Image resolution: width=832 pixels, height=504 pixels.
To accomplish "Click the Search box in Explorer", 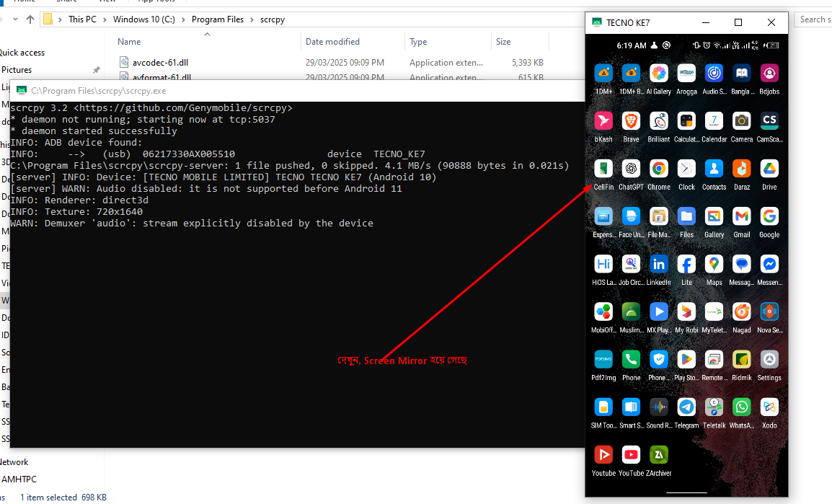I will (813, 19).
